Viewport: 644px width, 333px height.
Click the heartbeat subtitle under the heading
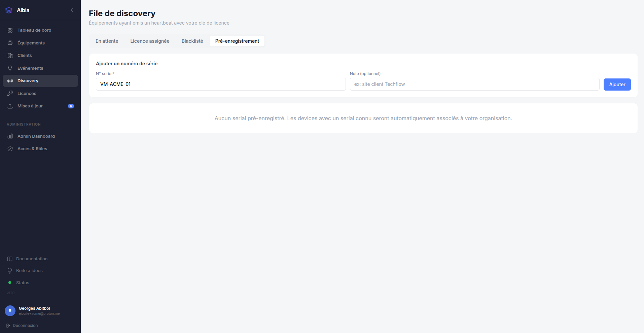tap(159, 23)
